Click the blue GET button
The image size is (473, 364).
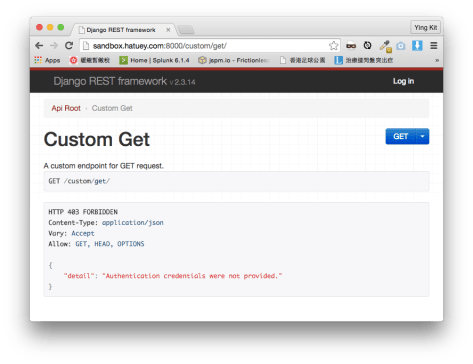[400, 136]
